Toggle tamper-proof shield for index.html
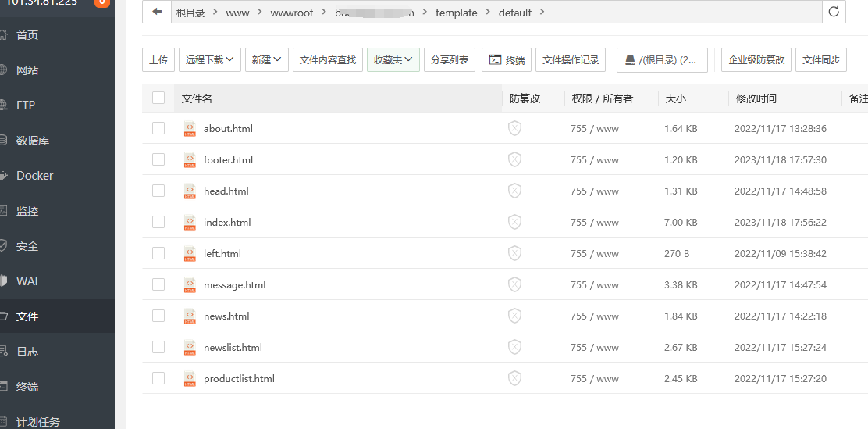 pos(515,222)
